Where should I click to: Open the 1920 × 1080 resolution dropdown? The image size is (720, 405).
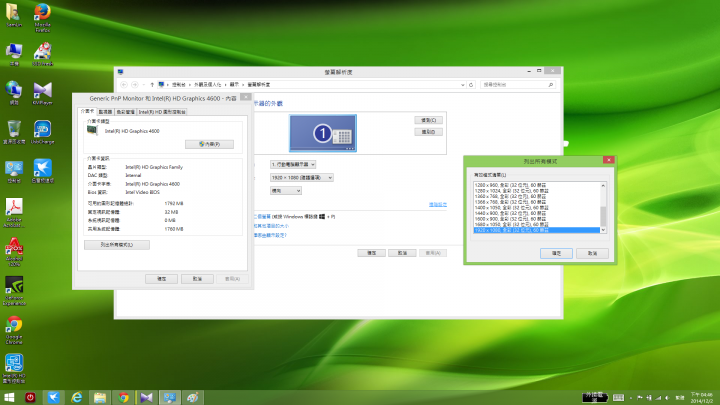click(x=301, y=177)
